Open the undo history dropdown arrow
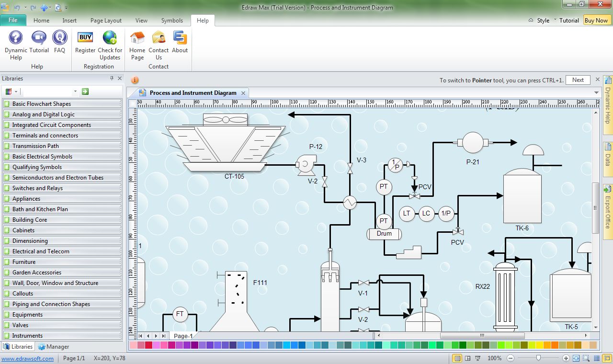Screen dimensions: 613x364 click(24, 8)
